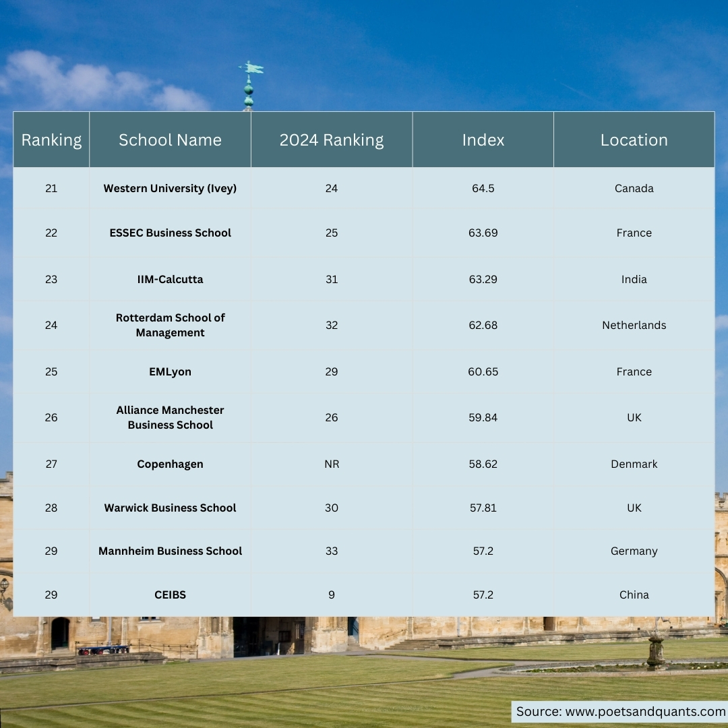
Task: Select 'Copenhagen' school name
Action: point(170,464)
